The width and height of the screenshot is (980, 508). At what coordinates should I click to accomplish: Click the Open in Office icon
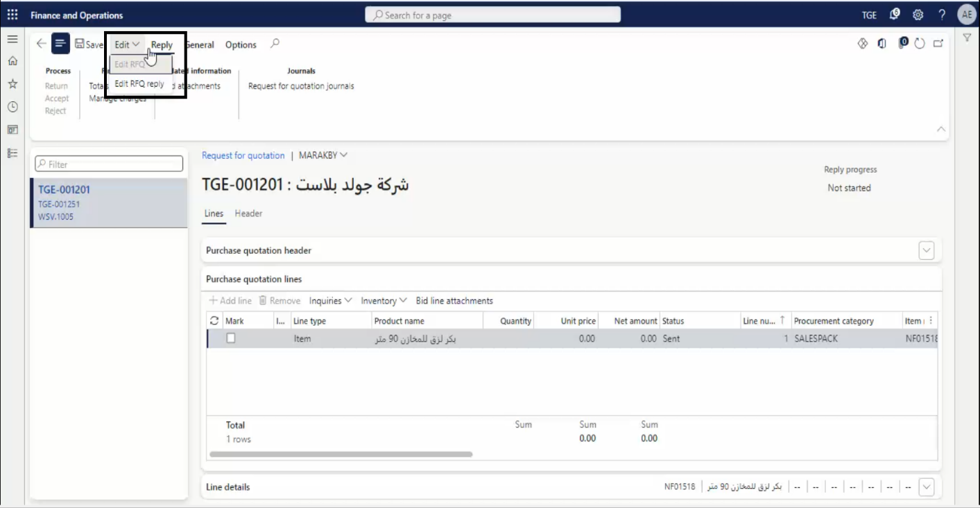coord(882,44)
